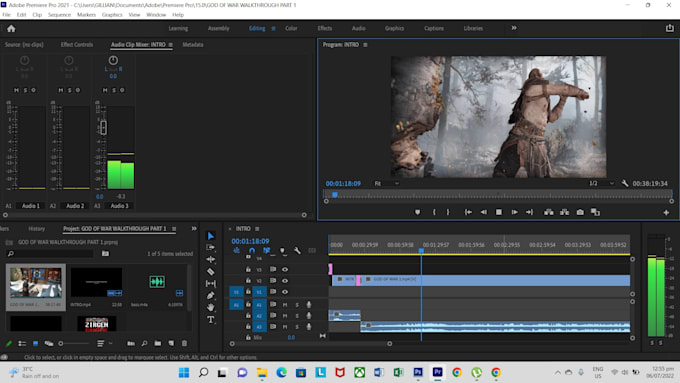Click the New Item icon in Project panel
Screen dimensions: 680x383
tap(171, 344)
